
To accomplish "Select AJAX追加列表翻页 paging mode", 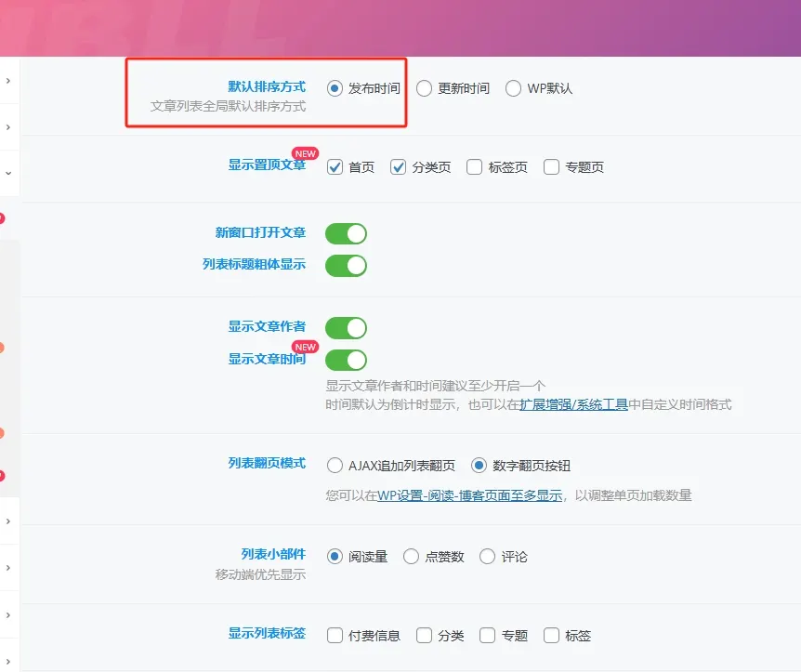I will tap(335, 466).
